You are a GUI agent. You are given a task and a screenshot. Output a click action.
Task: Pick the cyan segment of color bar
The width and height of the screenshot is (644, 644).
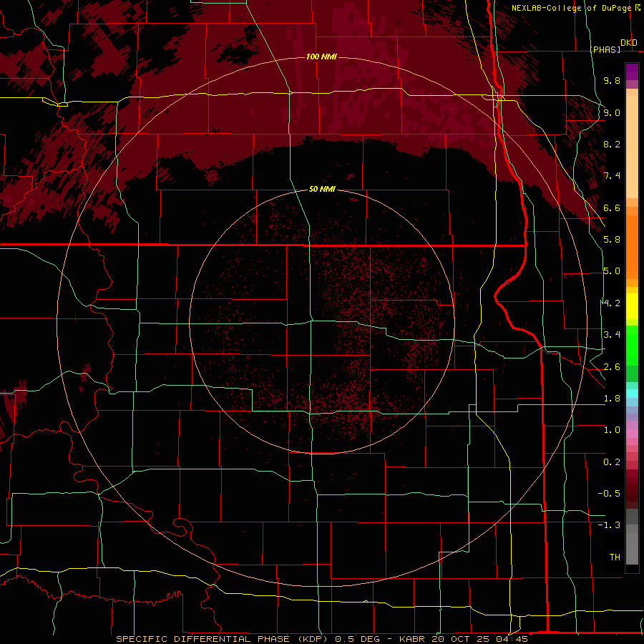pyautogui.click(x=632, y=394)
